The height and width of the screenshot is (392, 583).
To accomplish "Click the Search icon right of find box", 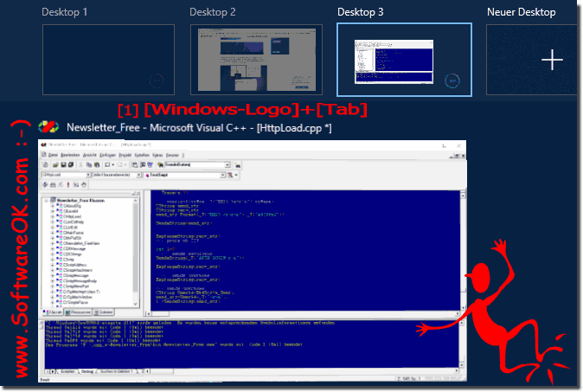I will click(238, 165).
